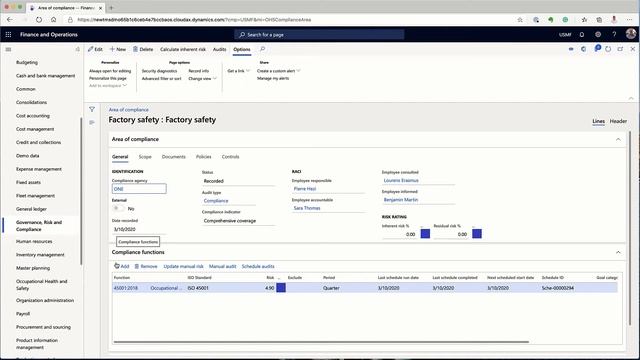640x360 pixels.
Task: Open browser collections icon
Action: click(x=599, y=20)
